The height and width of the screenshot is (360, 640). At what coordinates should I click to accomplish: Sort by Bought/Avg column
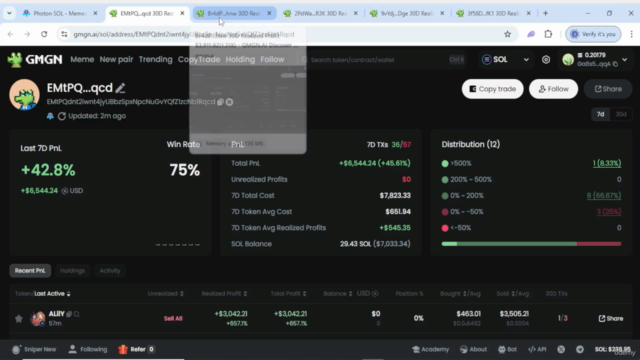(460, 293)
